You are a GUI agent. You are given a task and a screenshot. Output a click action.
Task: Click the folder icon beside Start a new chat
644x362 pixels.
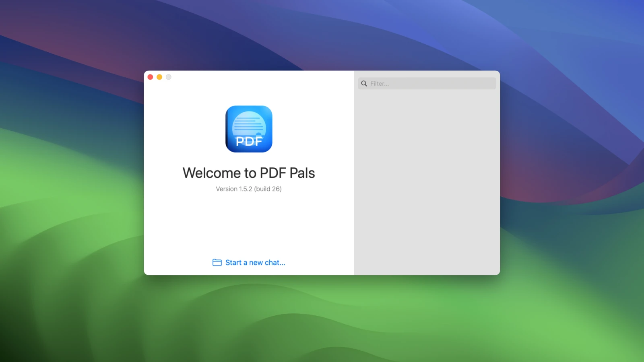point(217,263)
